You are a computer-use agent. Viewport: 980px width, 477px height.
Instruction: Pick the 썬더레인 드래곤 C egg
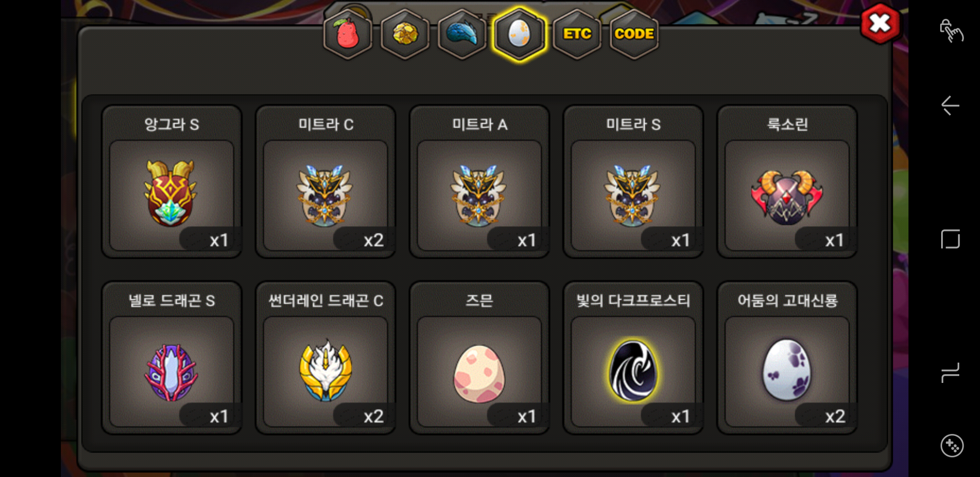click(326, 358)
